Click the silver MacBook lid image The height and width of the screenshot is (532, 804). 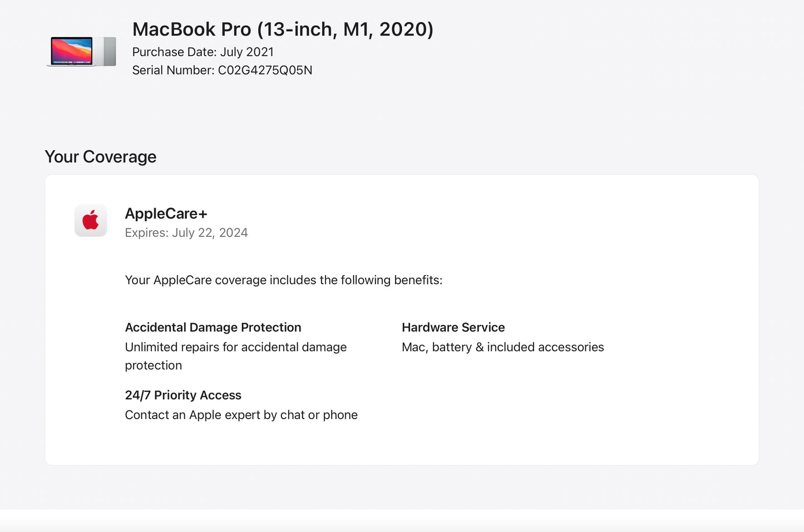pos(107,52)
